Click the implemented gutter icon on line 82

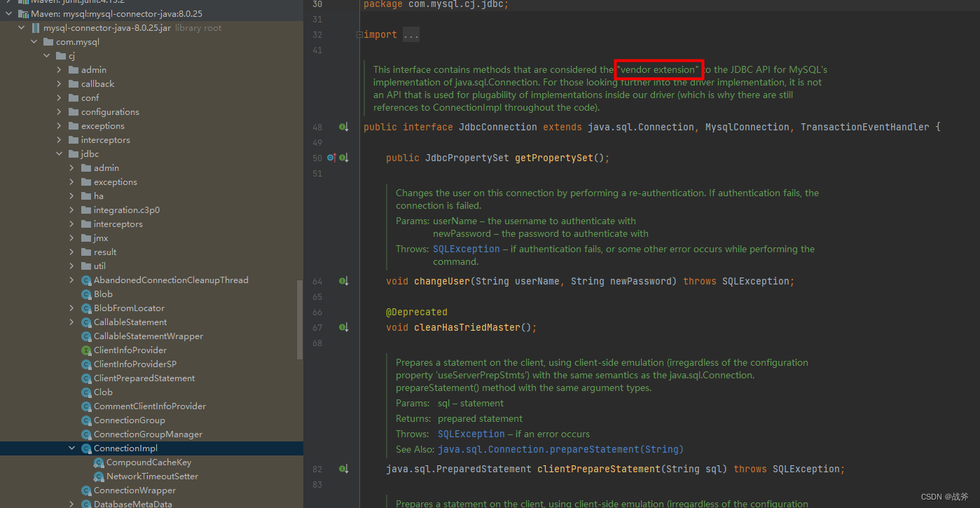point(344,469)
